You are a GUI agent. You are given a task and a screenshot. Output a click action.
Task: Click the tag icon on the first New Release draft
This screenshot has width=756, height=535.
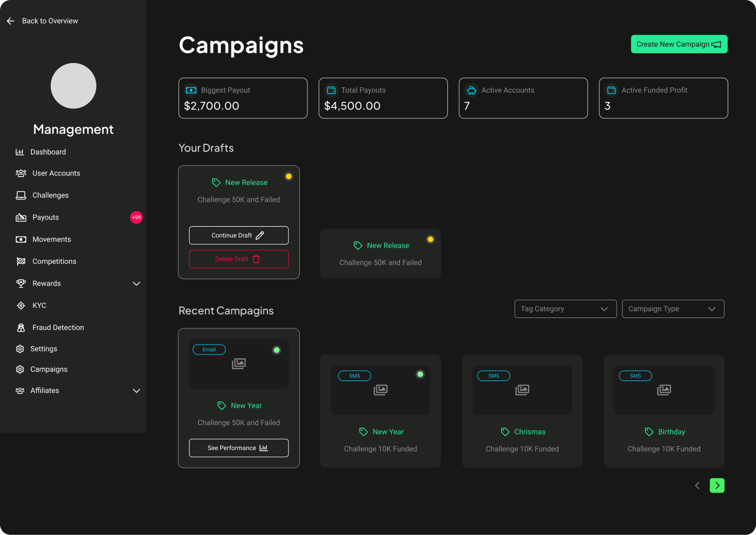point(216,183)
